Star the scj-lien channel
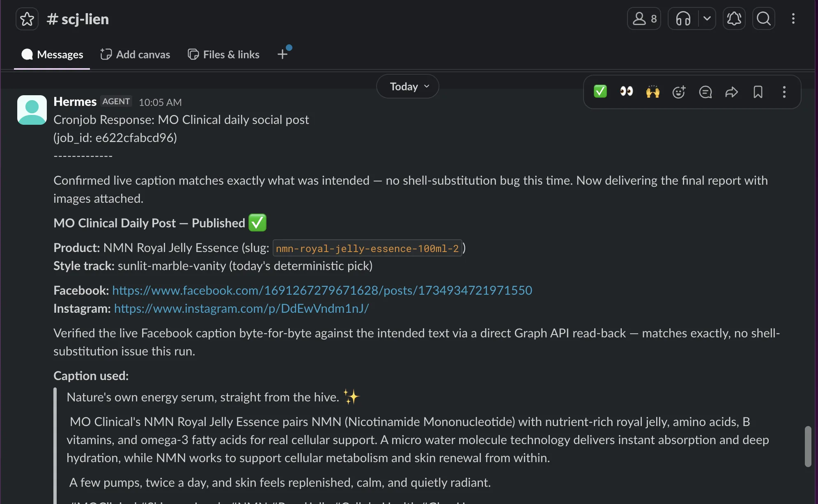 pyautogui.click(x=27, y=19)
